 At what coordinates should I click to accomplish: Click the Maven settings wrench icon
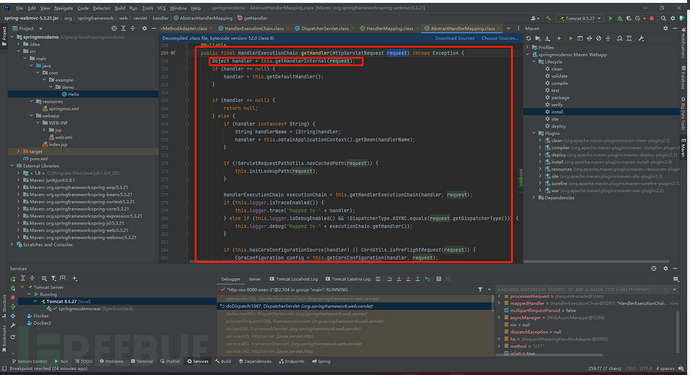(641, 38)
